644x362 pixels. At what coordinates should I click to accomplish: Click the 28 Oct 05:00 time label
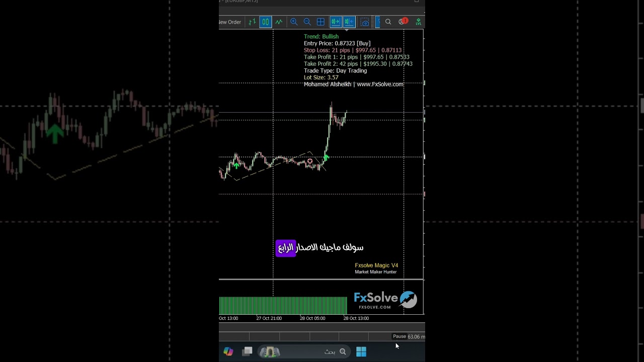click(312, 318)
